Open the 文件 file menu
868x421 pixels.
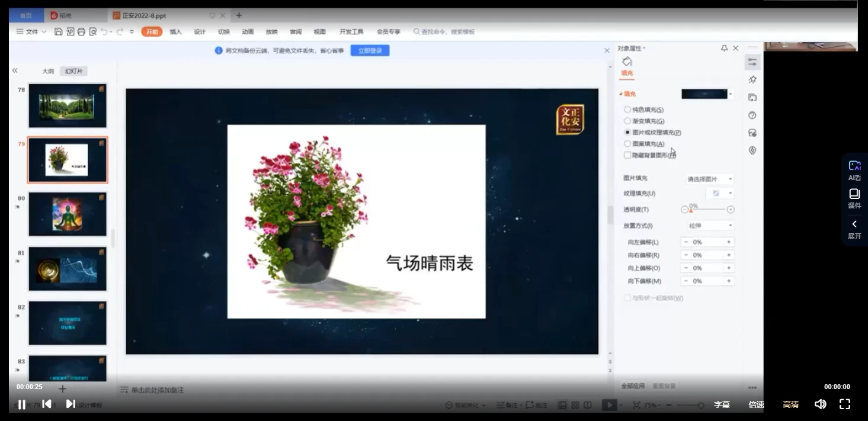point(31,32)
